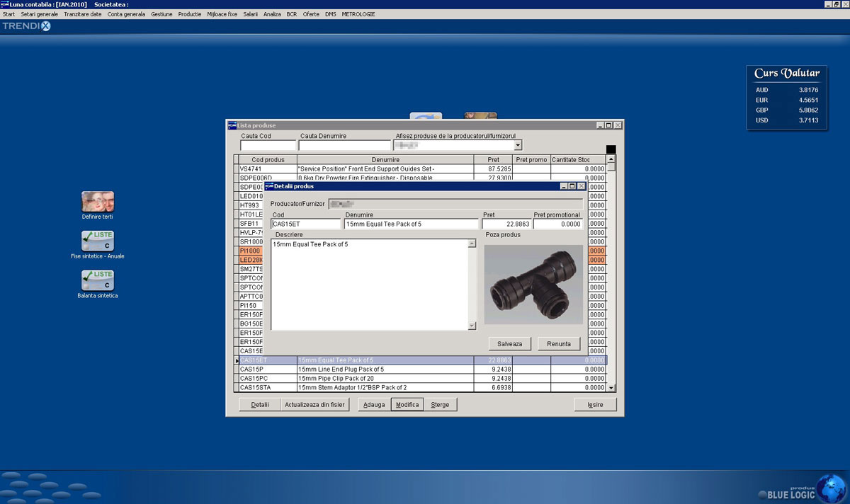The width and height of the screenshot is (850, 504).
Task: Click the Luna contabila title bar icon
Action: click(x=4, y=4)
